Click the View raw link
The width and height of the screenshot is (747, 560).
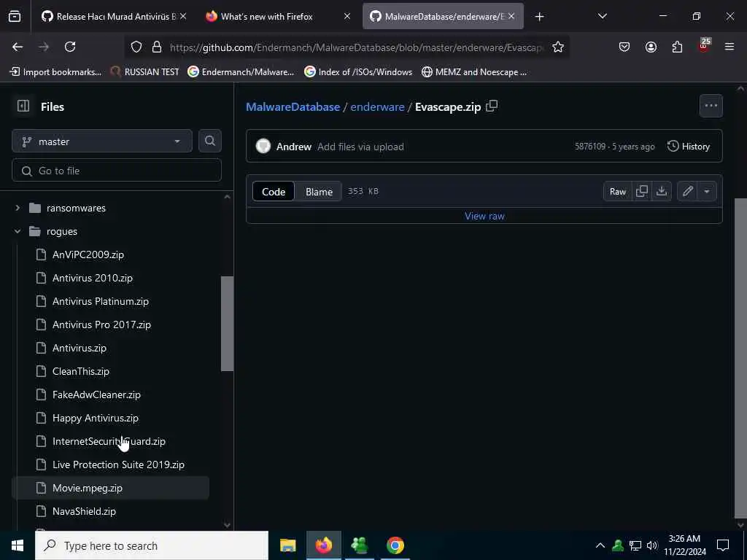click(484, 216)
